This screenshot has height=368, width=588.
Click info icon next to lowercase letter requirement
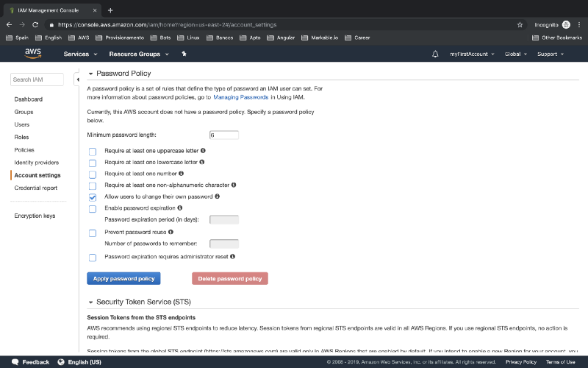tap(201, 162)
